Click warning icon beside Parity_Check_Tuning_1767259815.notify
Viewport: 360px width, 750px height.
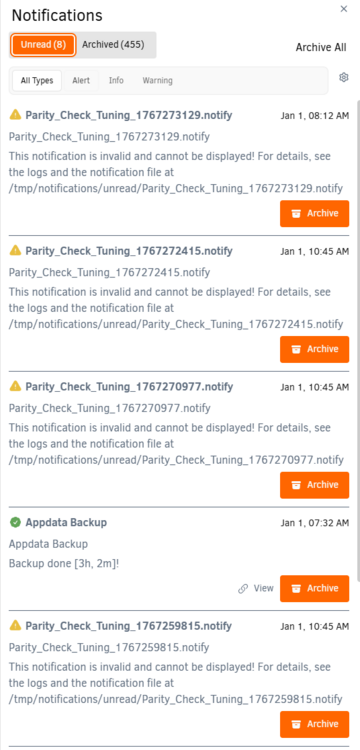[x=15, y=625]
